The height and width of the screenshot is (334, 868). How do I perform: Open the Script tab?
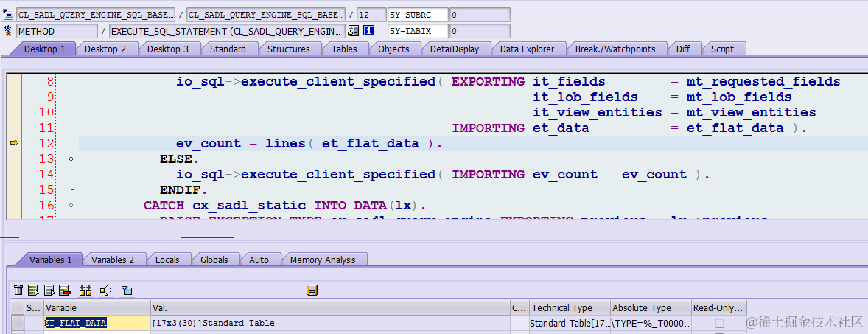[722, 49]
